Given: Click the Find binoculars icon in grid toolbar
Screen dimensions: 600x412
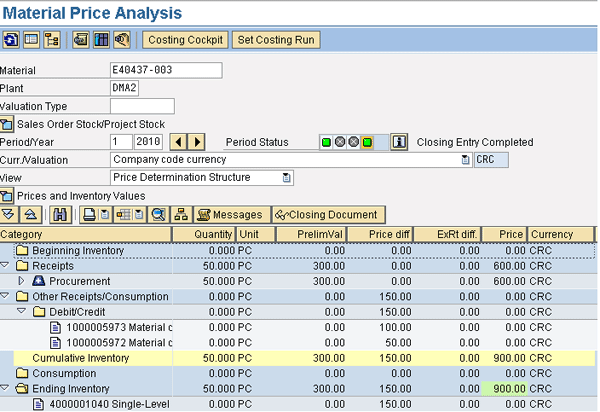Looking at the screenshot, I should point(62,215).
